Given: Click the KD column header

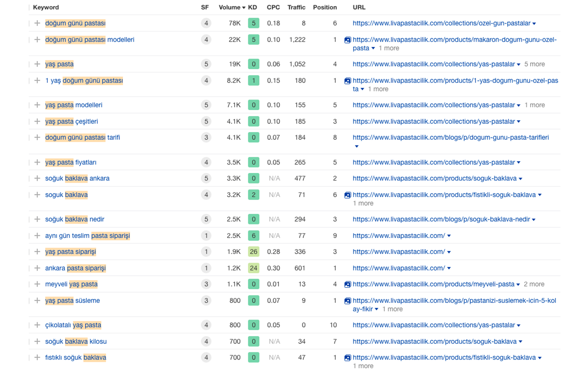Looking at the screenshot, I should point(252,7).
